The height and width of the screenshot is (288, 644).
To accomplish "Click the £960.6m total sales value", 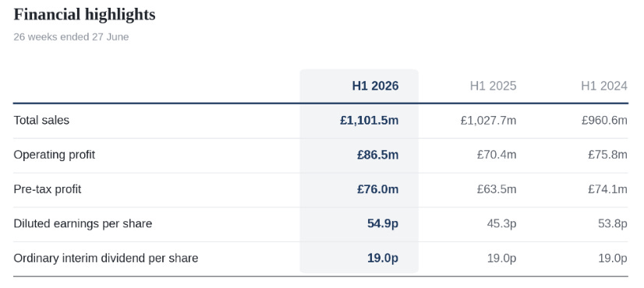I will pos(604,120).
